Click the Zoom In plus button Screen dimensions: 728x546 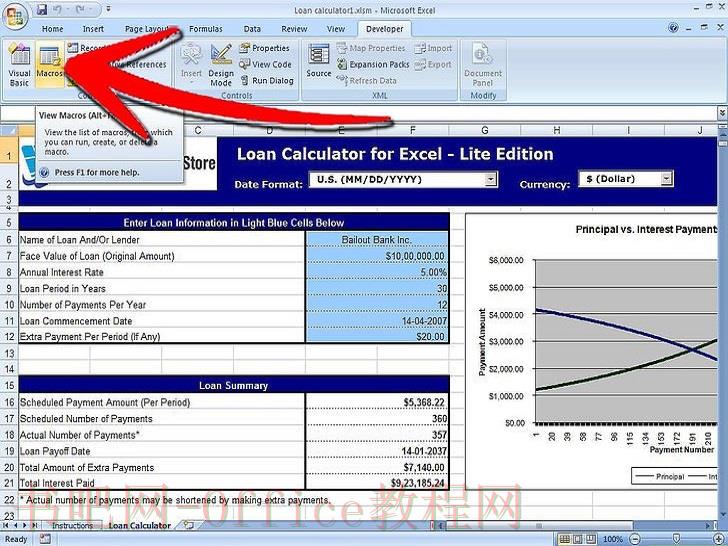point(717,539)
